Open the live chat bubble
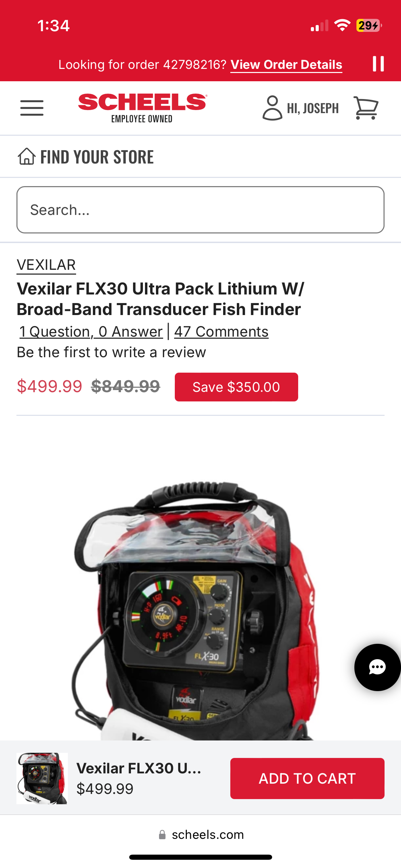Viewport: 401px width, 868px height. click(377, 667)
